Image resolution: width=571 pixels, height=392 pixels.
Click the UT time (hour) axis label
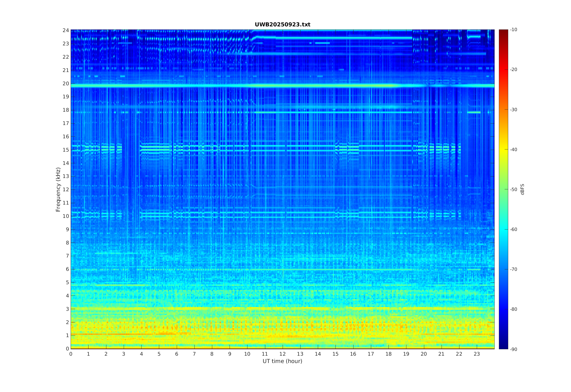coord(282,361)
